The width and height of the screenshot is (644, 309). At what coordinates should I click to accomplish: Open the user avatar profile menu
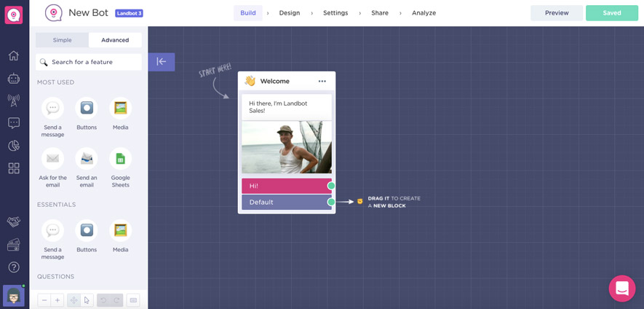click(x=14, y=296)
